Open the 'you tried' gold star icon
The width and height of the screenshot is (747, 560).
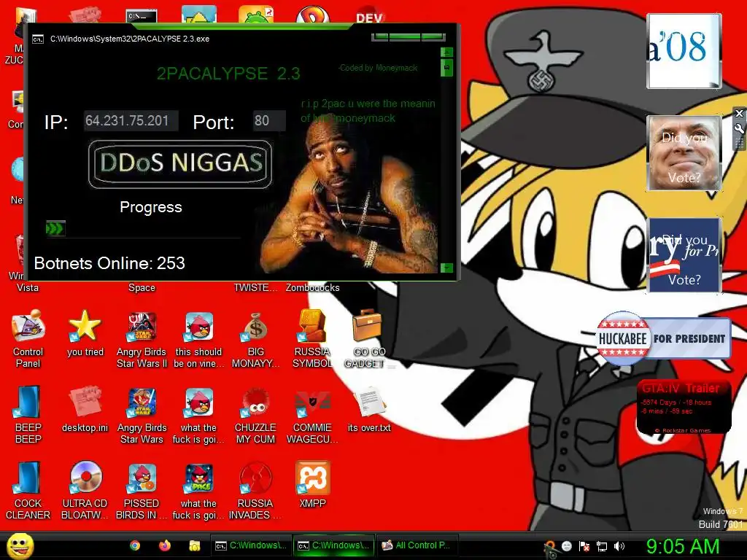tap(85, 333)
